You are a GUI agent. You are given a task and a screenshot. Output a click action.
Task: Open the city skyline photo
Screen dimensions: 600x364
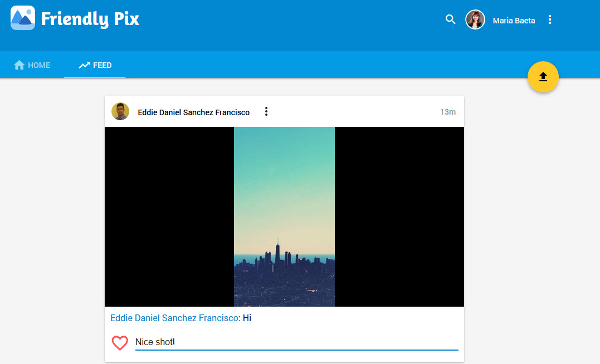click(284, 217)
